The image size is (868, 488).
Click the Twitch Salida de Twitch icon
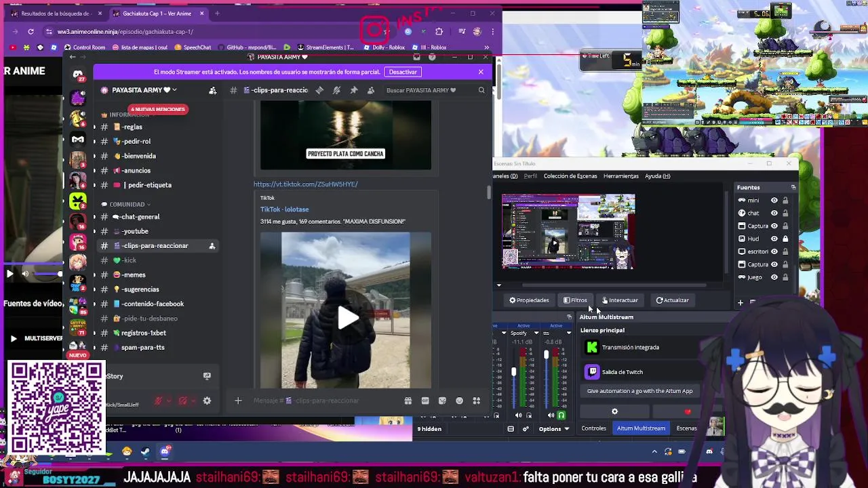(x=592, y=372)
